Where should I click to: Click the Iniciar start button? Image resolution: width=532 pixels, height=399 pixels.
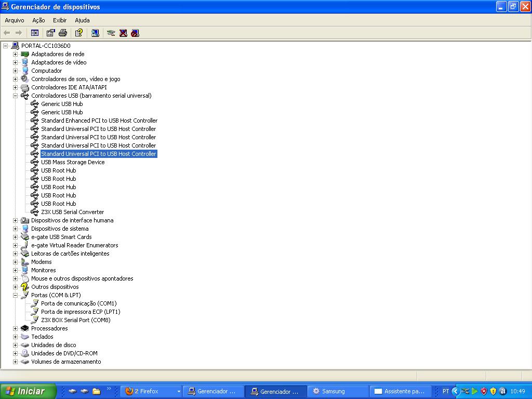click(25, 391)
